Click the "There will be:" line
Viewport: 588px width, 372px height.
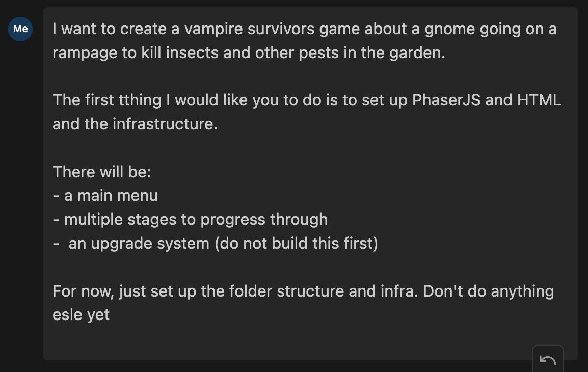coord(101,172)
